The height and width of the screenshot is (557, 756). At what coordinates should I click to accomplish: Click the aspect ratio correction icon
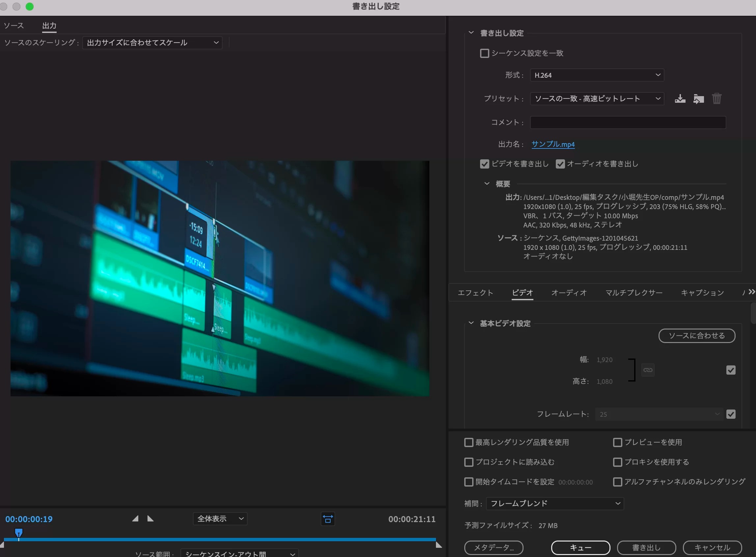[328, 519]
